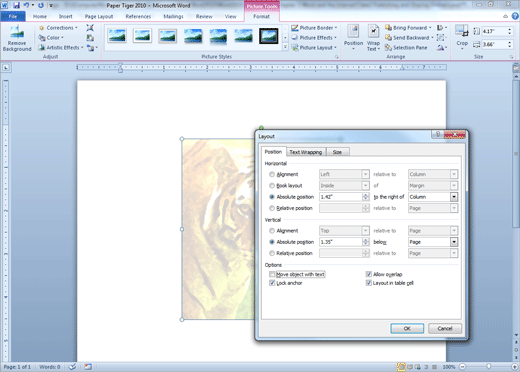Apply the black-framed picture style

tap(269, 36)
